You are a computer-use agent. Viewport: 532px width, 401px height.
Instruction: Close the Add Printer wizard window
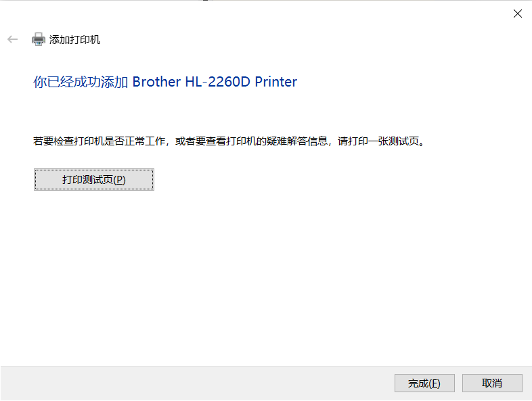[x=517, y=14]
